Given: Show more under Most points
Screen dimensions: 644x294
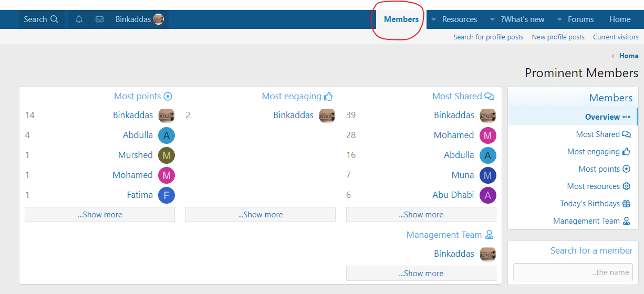Looking at the screenshot, I should (100, 215).
